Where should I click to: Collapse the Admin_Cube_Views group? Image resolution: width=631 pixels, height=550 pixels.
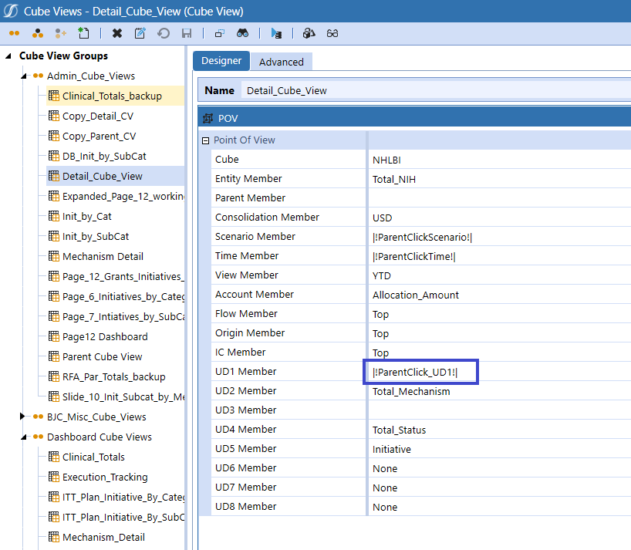[24, 76]
